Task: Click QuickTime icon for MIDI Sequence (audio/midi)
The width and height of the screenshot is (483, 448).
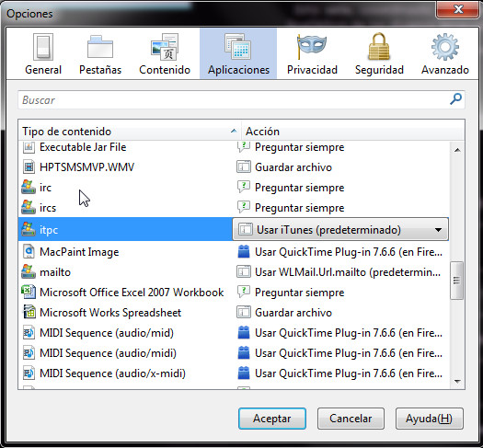Action: pyautogui.click(x=244, y=353)
